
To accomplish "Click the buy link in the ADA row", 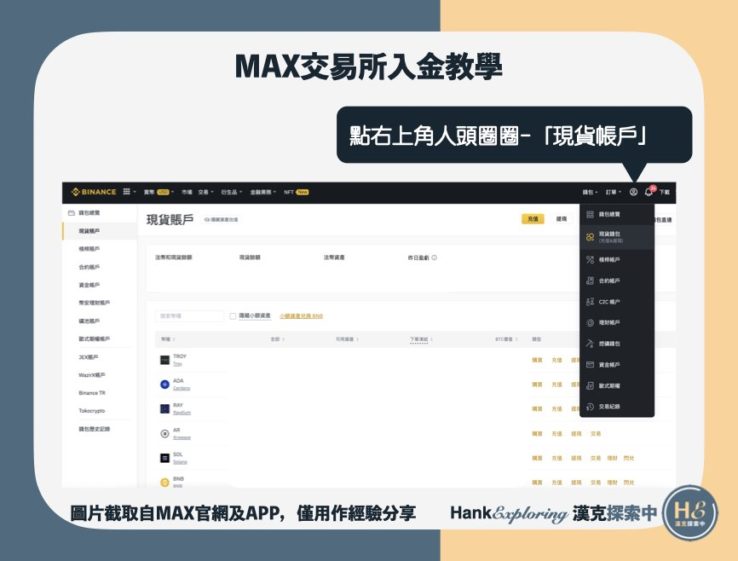I will pos(537,385).
